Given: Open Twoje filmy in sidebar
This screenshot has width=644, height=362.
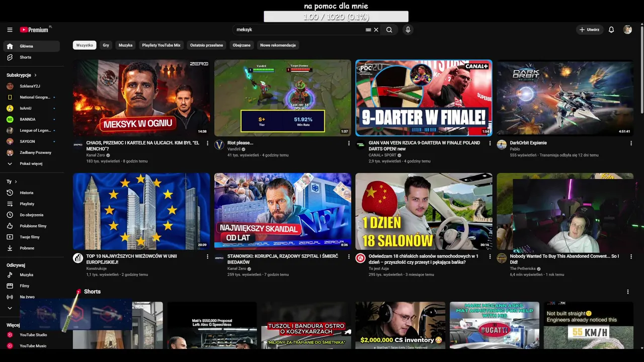Looking at the screenshot, I should coord(31,237).
